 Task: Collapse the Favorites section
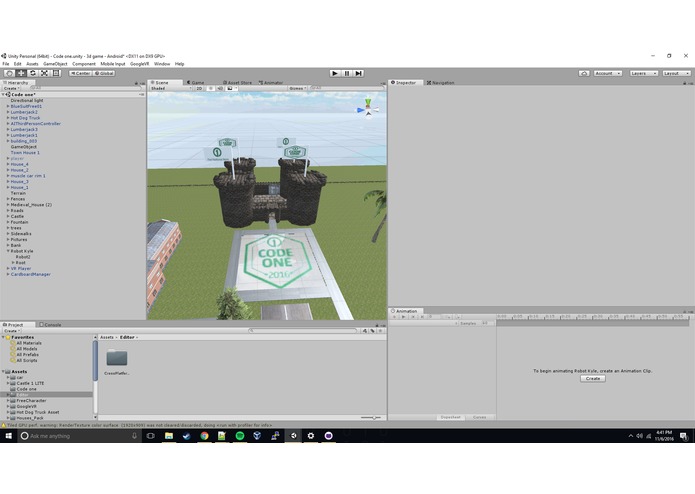4,337
